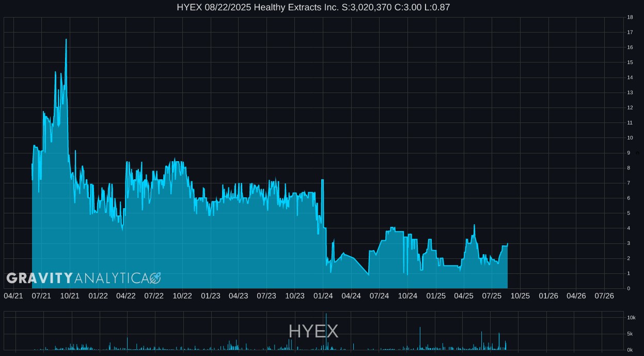Select the 10/23 date axis label
Screen dimensions: 644x356
click(295, 296)
